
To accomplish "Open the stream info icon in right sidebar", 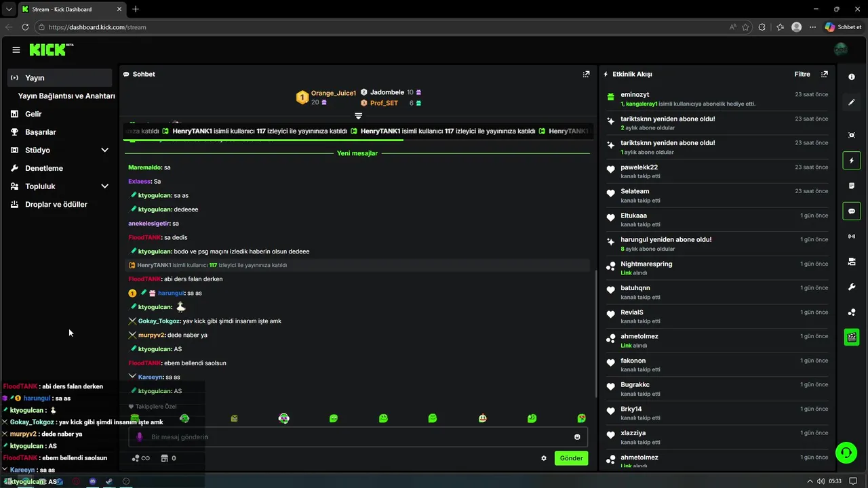I will tap(852, 77).
